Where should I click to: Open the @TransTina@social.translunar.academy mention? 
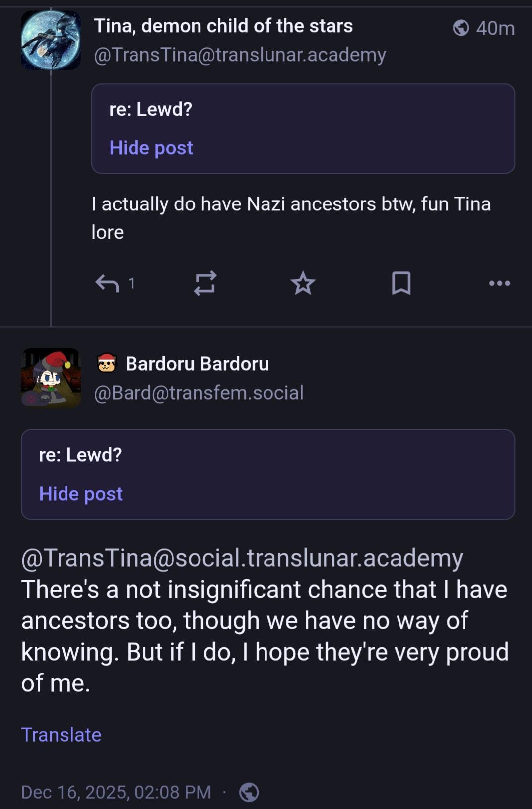coord(242,558)
